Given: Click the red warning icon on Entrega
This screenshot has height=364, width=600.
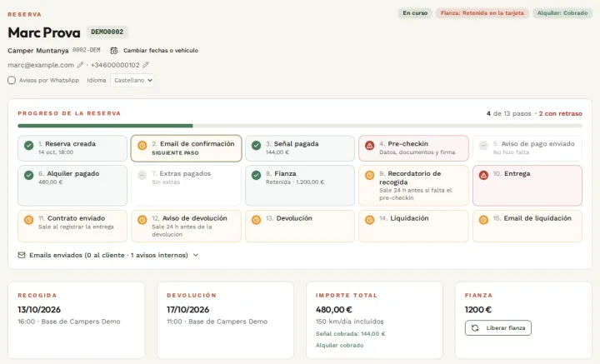Looking at the screenshot, I should tap(483, 175).
